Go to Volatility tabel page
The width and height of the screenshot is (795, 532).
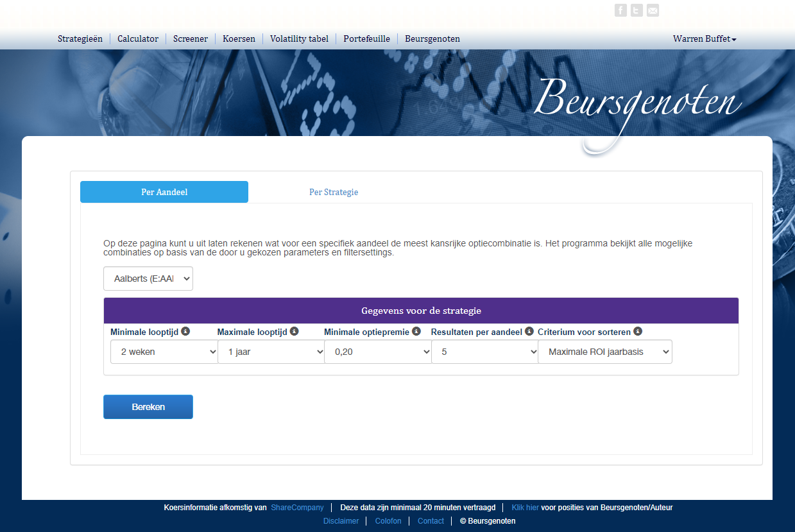[299, 39]
